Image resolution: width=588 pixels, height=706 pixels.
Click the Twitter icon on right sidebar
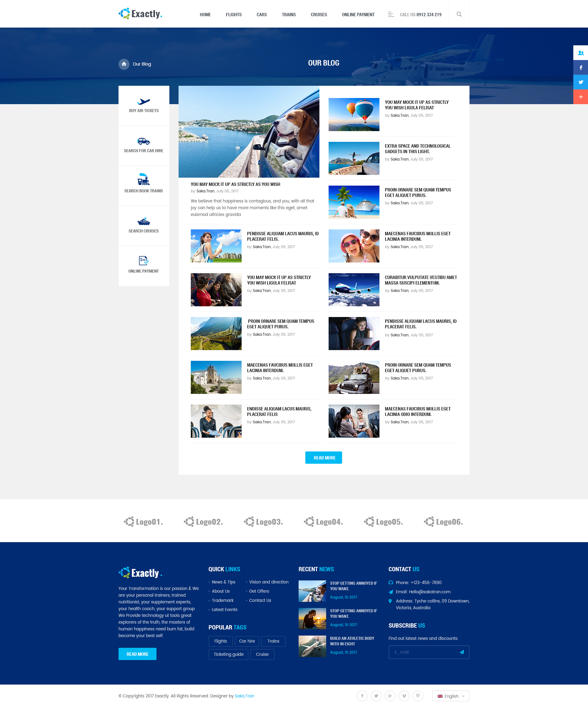[x=580, y=82]
